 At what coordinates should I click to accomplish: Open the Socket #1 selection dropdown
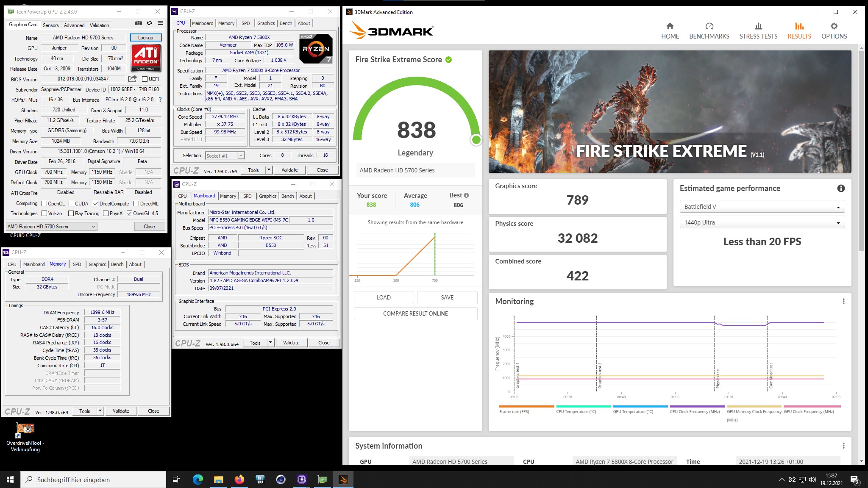click(x=225, y=156)
